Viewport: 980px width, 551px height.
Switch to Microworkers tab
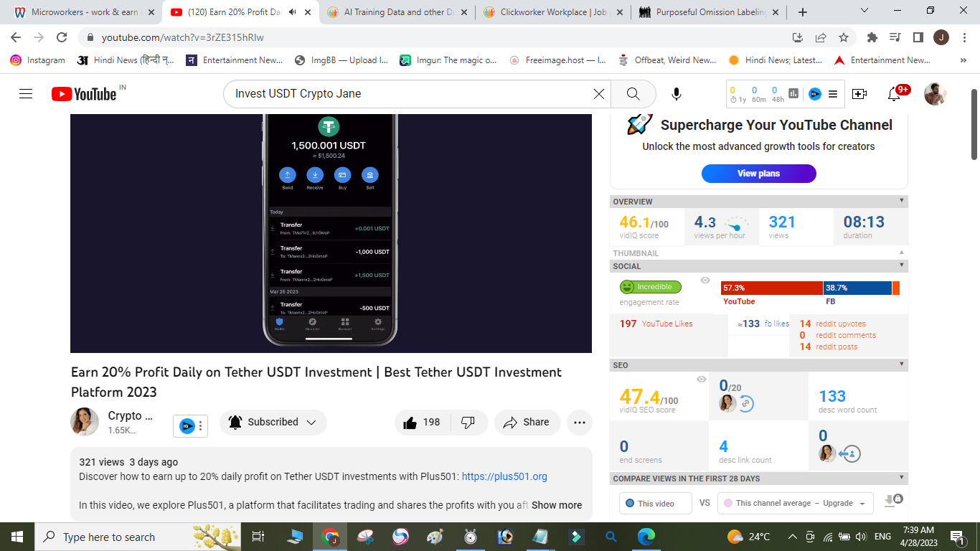pos(84,12)
